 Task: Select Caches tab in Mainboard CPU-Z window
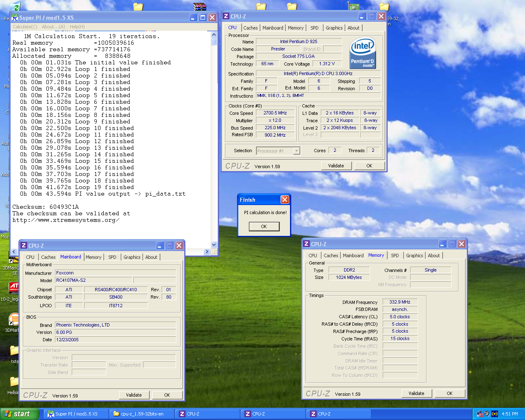click(48, 257)
